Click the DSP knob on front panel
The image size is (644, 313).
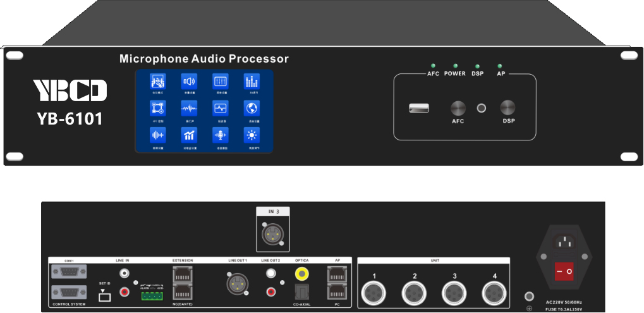click(507, 107)
